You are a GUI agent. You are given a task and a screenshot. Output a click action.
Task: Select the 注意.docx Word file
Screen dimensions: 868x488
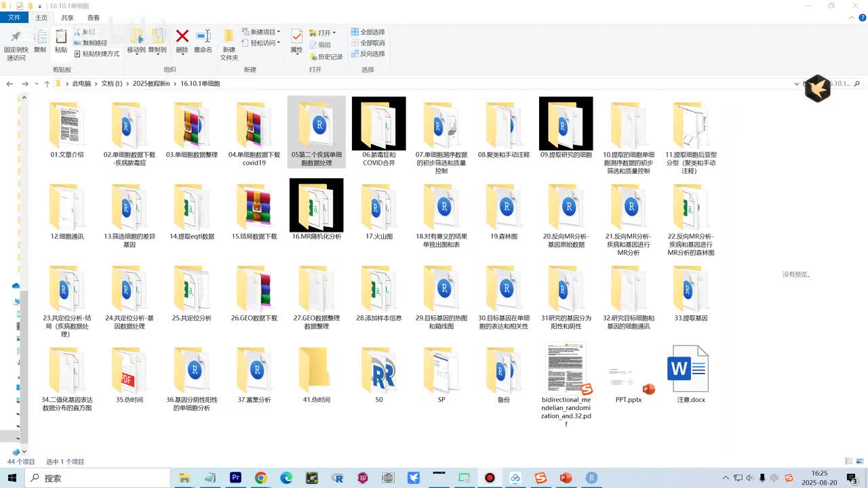691,374
